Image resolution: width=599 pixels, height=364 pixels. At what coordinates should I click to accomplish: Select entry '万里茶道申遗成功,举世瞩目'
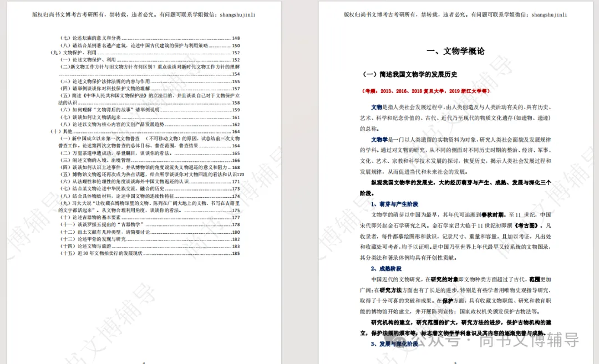(x=150, y=153)
